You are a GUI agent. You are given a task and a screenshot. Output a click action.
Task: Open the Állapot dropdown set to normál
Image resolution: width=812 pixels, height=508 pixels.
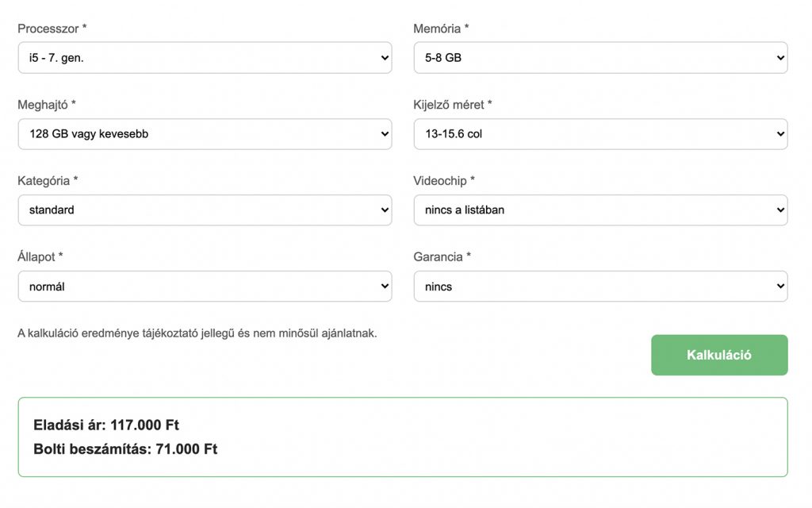(205, 287)
